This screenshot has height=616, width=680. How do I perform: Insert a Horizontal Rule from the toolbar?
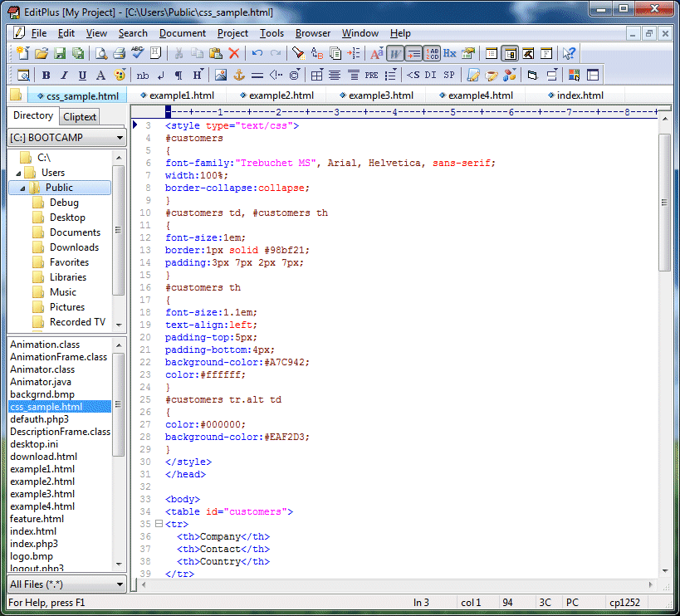pos(257,75)
